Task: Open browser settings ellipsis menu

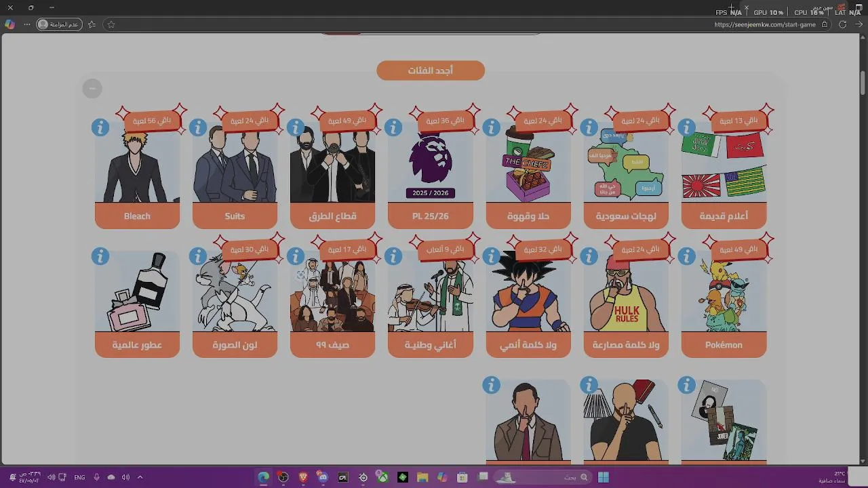Action: (x=27, y=24)
